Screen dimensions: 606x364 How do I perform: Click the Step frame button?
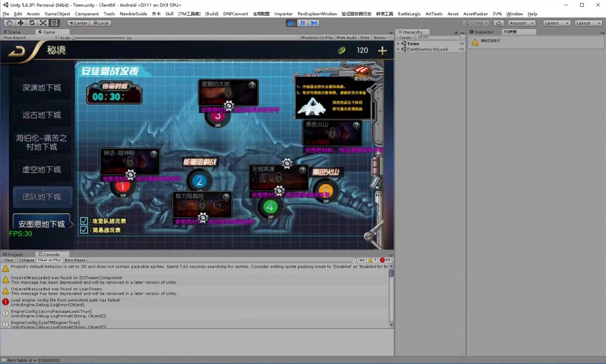314,23
